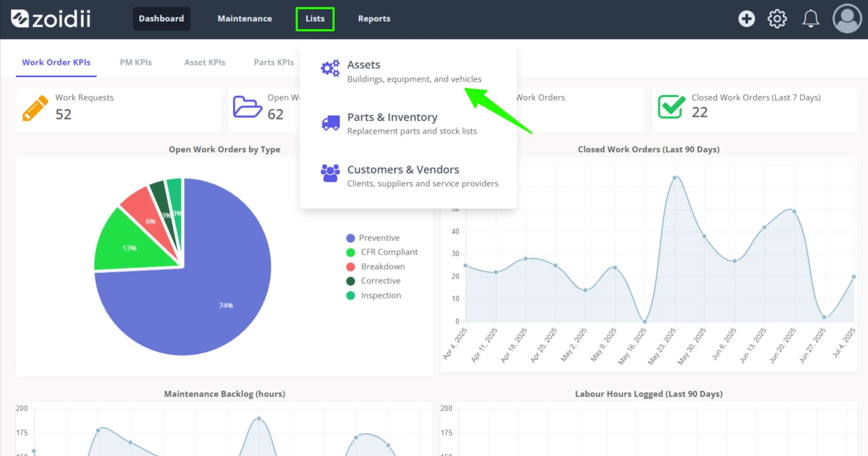Click the Labour Hours Logged (Last 90 Days) title
868x456 pixels.
tap(649, 394)
